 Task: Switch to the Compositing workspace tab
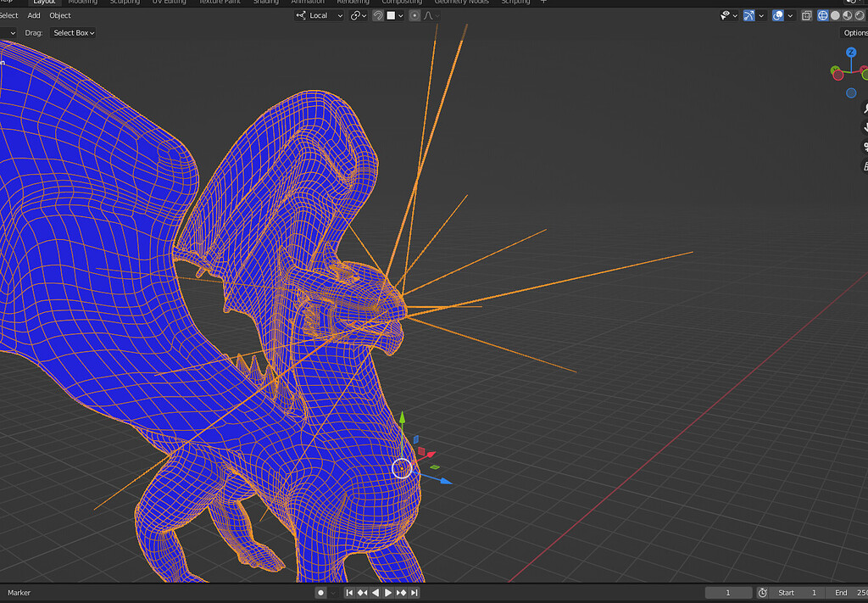click(402, 3)
